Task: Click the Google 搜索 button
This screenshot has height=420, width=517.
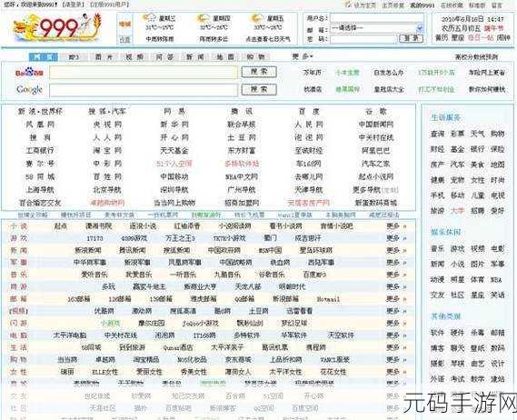Action: pyautogui.click(x=259, y=89)
